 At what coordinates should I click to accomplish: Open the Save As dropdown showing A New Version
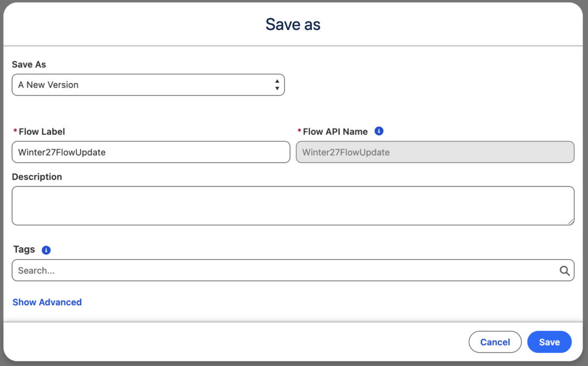(x=148, y=85)
